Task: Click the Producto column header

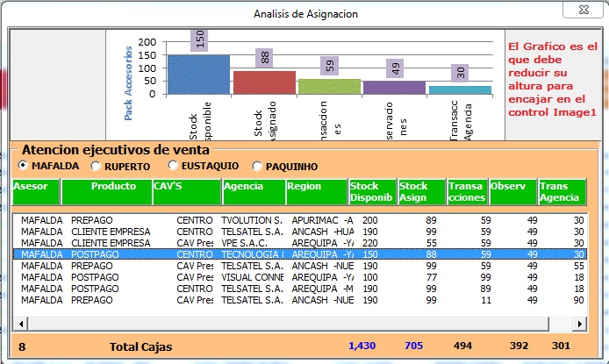Action: [x=107, y=192]
